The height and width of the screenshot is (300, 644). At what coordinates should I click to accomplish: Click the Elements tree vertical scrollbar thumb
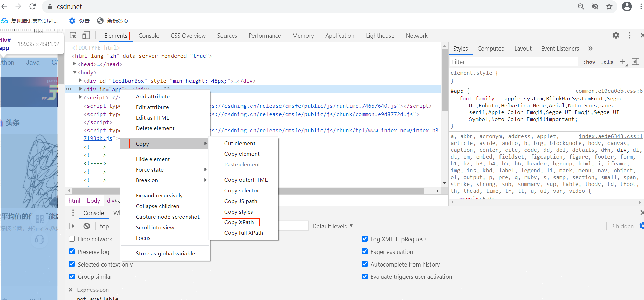444,80
